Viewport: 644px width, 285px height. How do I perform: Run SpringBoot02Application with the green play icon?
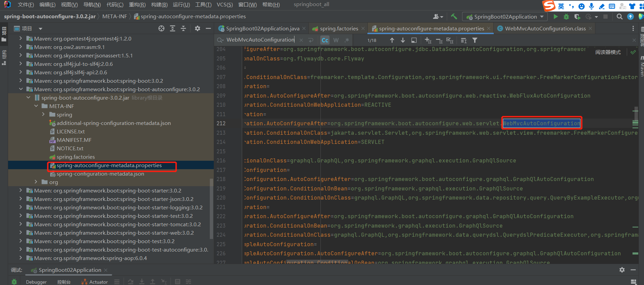tap(556, 17)
